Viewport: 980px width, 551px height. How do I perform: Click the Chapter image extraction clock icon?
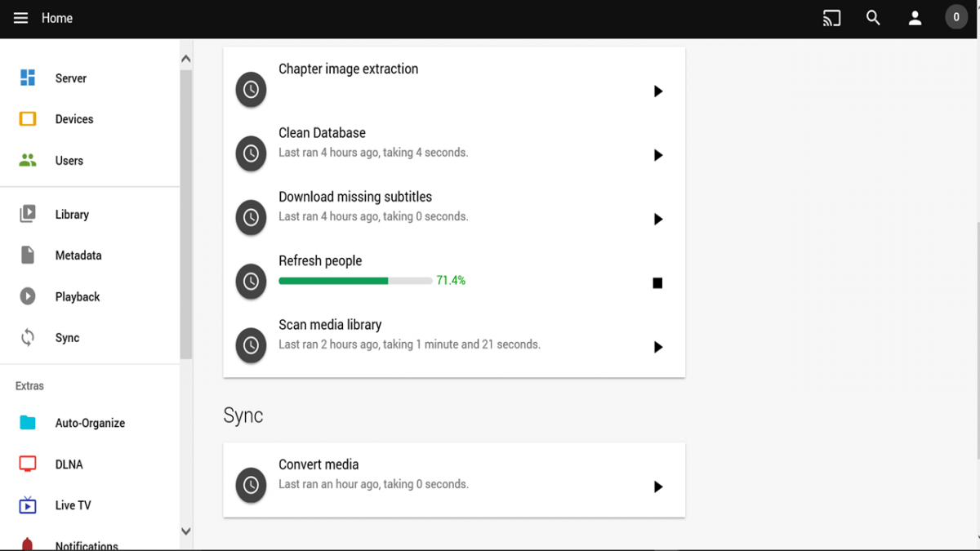[x=251, y=90]
